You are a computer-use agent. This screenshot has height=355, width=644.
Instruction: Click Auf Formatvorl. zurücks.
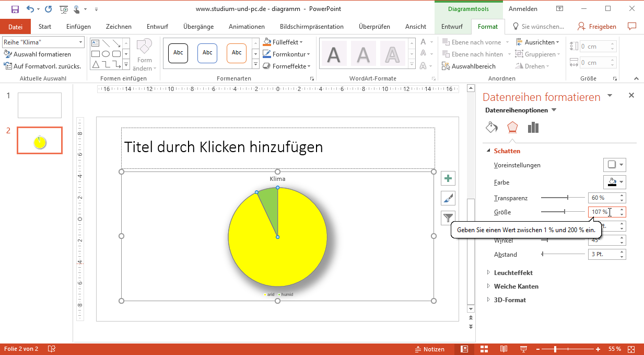pos(42,66)
